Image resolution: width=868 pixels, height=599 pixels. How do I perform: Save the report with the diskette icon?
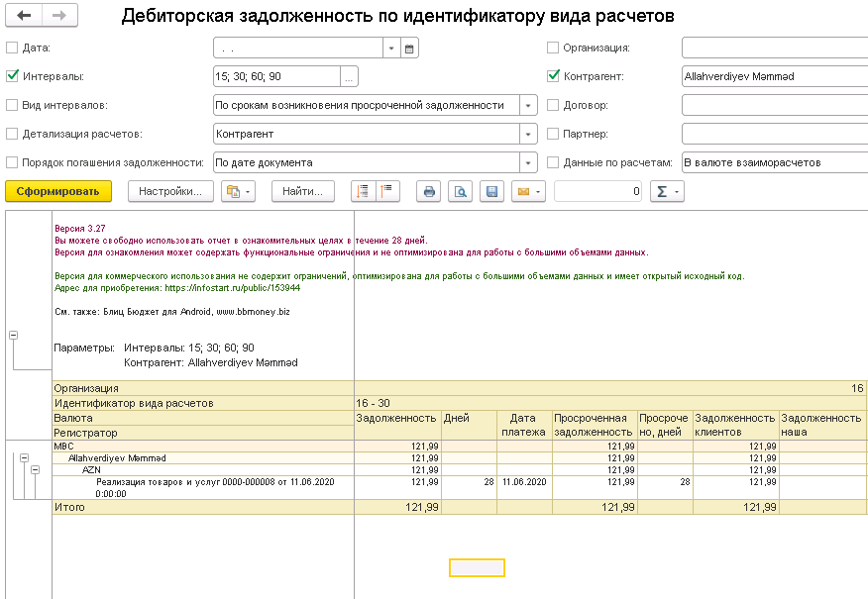coord(491,191)
